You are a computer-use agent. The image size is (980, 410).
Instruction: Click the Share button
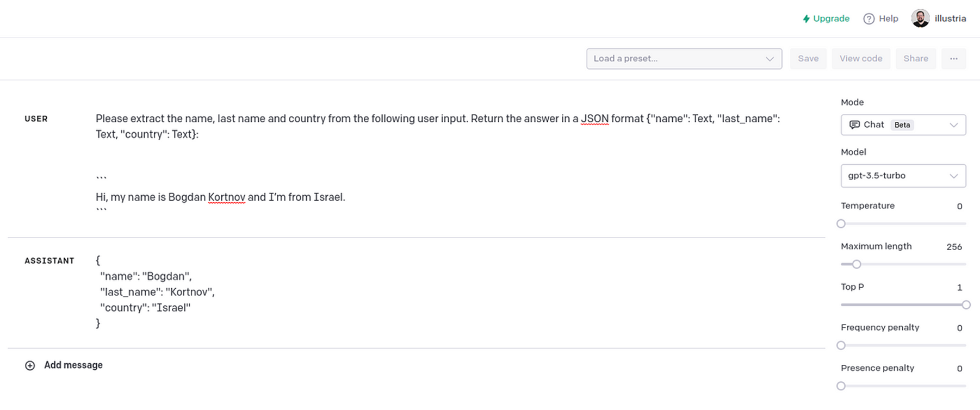pyautogui.click(x=915, y=59)
